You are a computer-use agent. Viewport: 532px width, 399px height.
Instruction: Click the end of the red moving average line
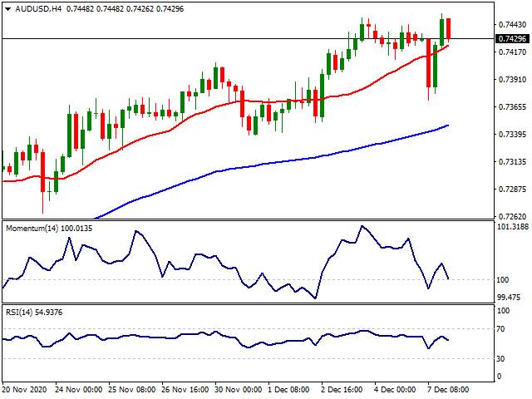pos(448,46)
